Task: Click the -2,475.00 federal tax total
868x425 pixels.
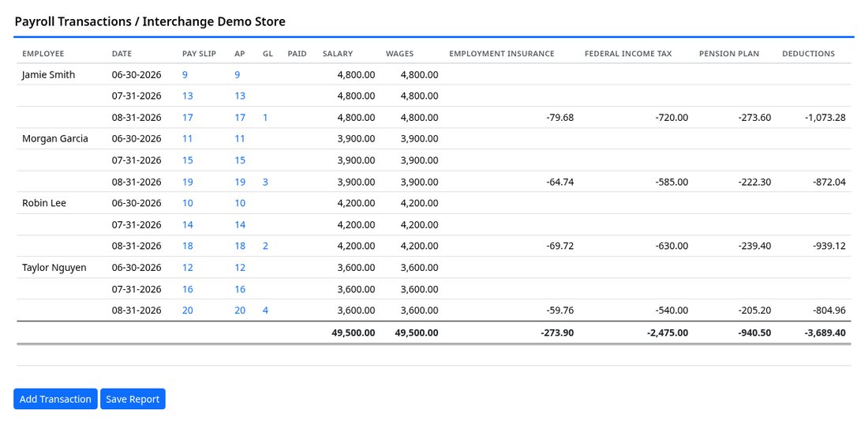Action: click(668, 333)
